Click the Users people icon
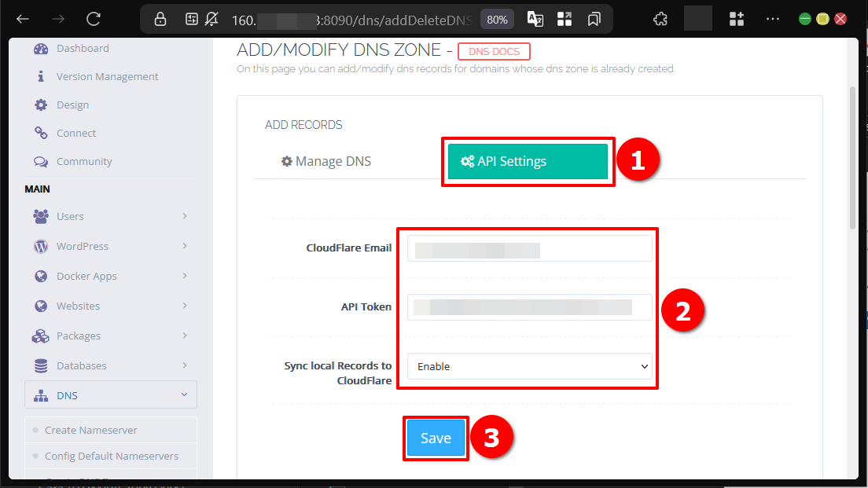The image size is (868, 488). (41, 216)
